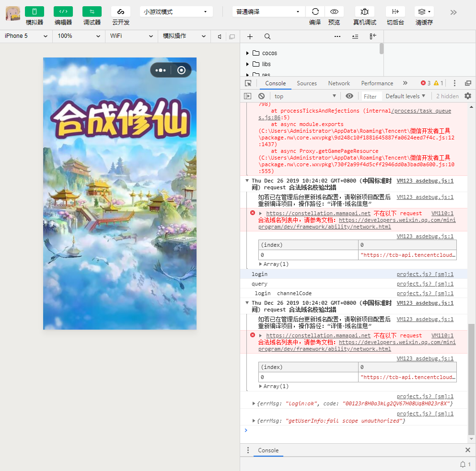
Task: Show more toolbar items via double chevron
Action: tap(453, 12)
